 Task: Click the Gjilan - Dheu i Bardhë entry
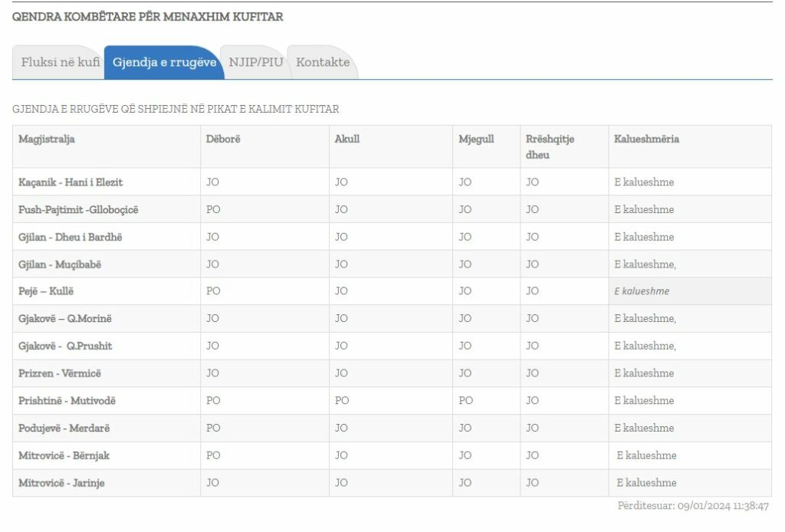tap(70, 237)
